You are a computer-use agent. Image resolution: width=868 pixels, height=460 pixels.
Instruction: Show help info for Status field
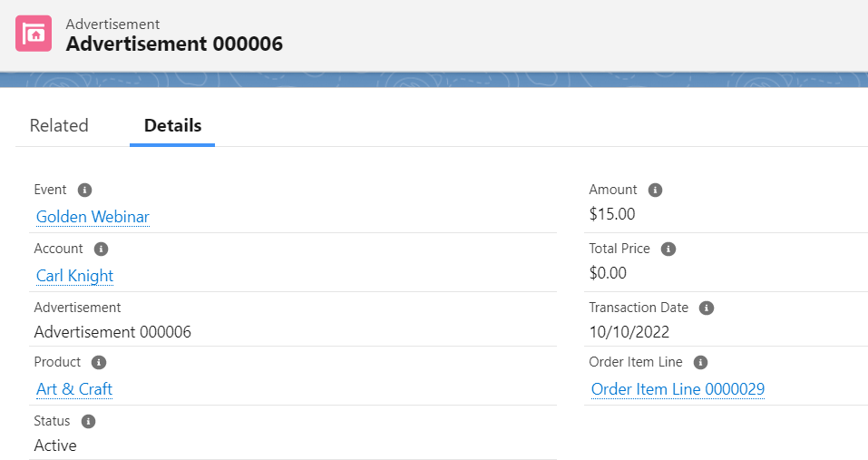[88, 421]
